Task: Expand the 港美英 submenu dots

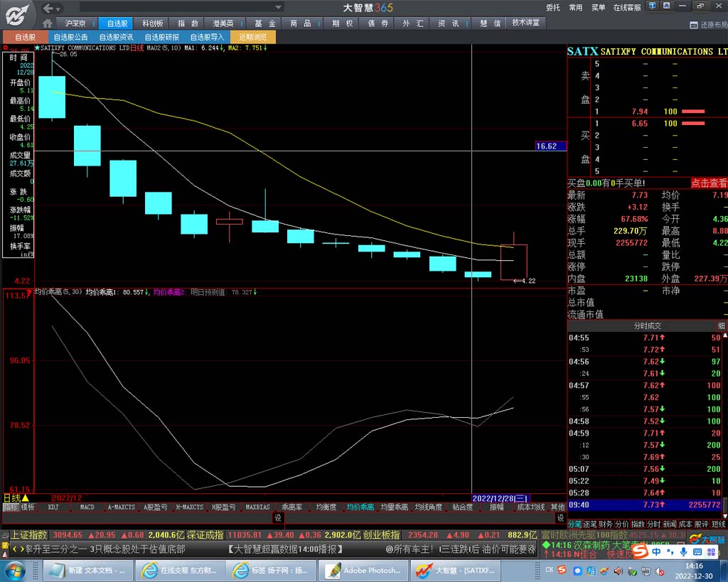Action: (242, 23)
